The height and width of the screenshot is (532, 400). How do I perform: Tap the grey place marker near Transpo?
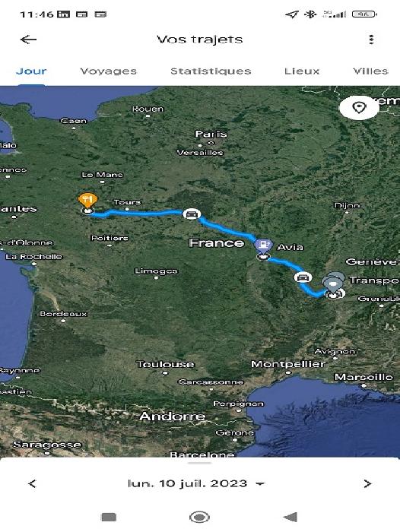coord(333,282)
